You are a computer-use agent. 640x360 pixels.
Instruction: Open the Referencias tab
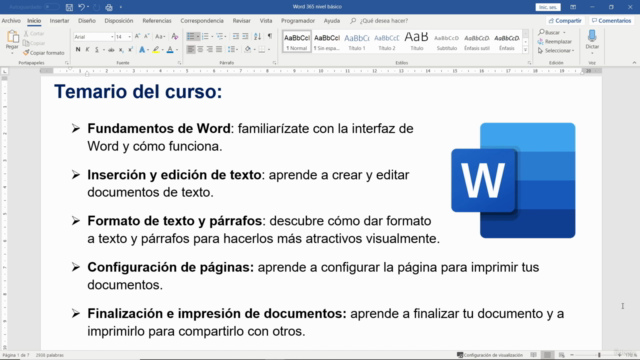pos(157,21)
